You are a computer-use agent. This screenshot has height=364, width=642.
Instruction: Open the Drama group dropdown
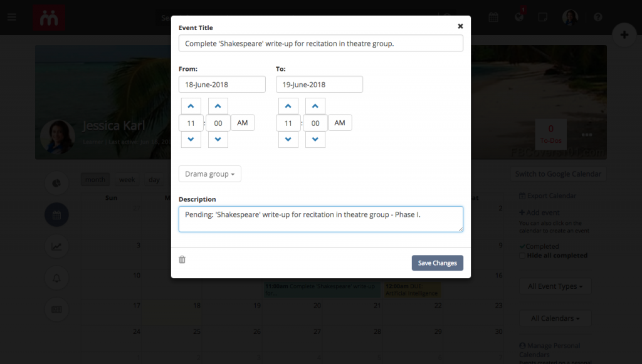point(209,174)
